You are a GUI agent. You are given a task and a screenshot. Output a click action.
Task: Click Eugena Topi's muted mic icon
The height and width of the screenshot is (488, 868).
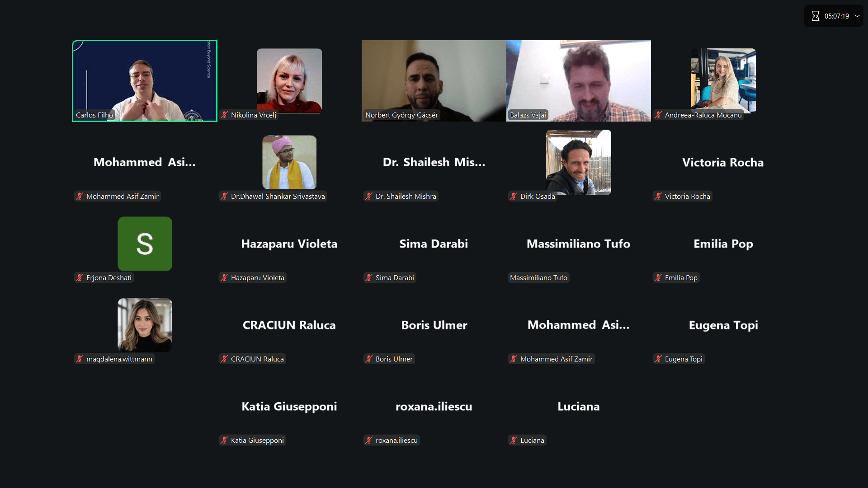coord(658,359)
